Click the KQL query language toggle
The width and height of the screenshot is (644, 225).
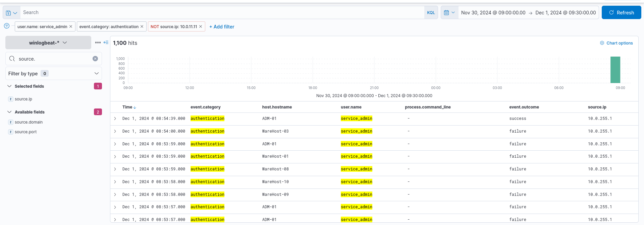tap(431, 13)
